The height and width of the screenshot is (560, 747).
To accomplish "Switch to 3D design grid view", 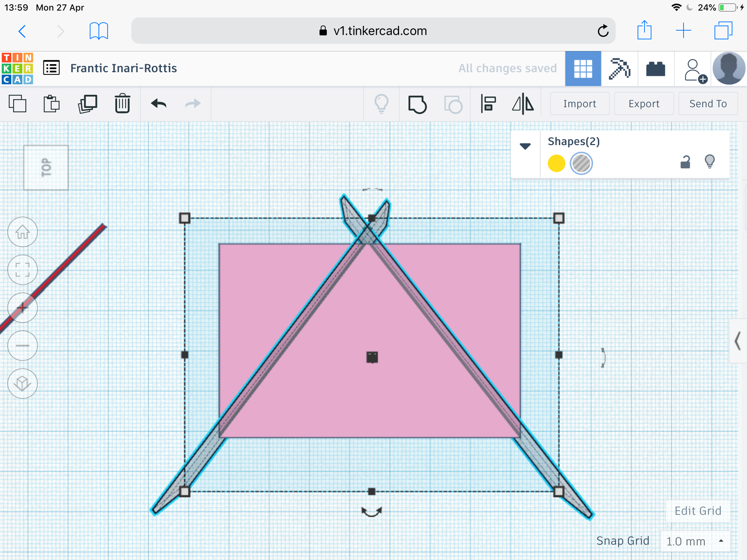I will [x=583, y=69].
